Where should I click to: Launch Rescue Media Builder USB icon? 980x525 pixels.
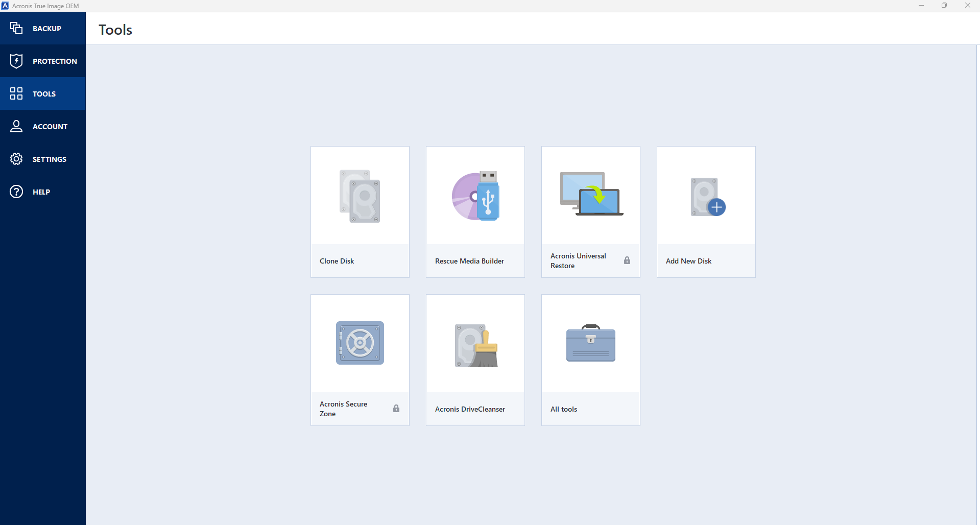pyautogui.click(x=475, y=196)
